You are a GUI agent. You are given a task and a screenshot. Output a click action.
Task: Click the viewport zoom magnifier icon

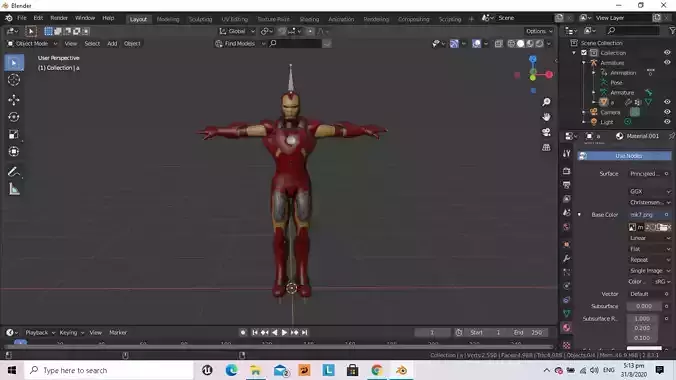546,102
